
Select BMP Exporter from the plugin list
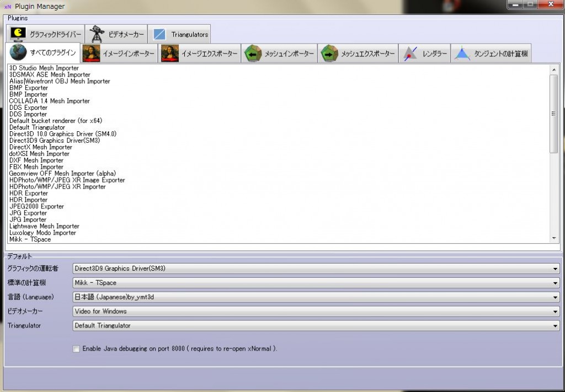point(28,88)
